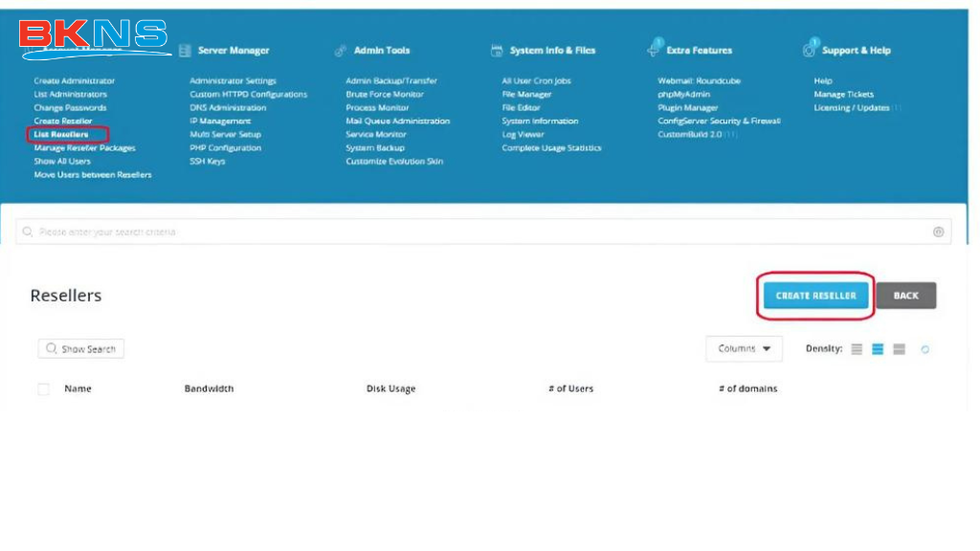Select the compact density view icon

857,349
